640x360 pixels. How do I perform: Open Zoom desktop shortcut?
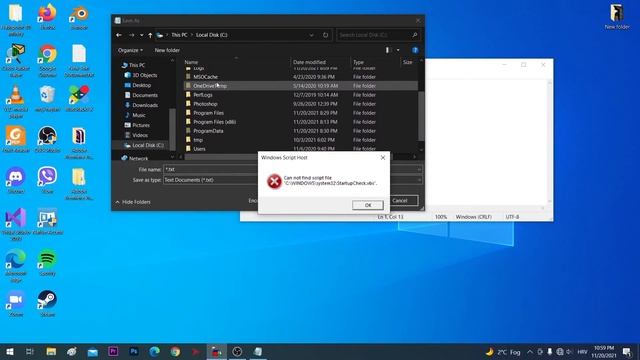[x=16, y=303]
